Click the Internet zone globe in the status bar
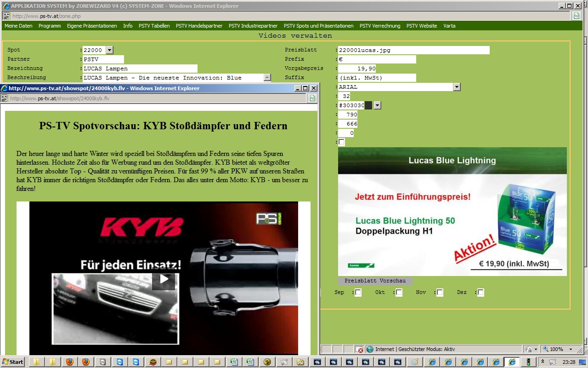The image size is (588, 368). (370, 349)
